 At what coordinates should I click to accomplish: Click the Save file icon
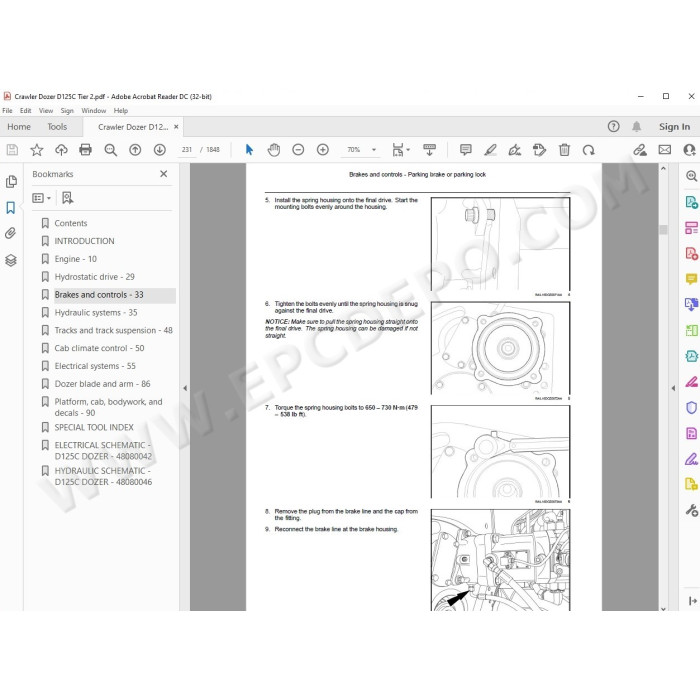tap(12, 150)
